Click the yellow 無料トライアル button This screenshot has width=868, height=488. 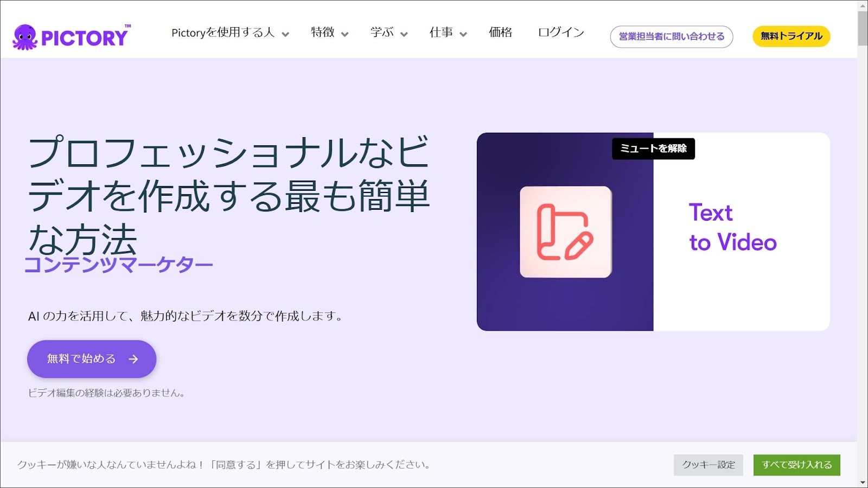(792, 36)
